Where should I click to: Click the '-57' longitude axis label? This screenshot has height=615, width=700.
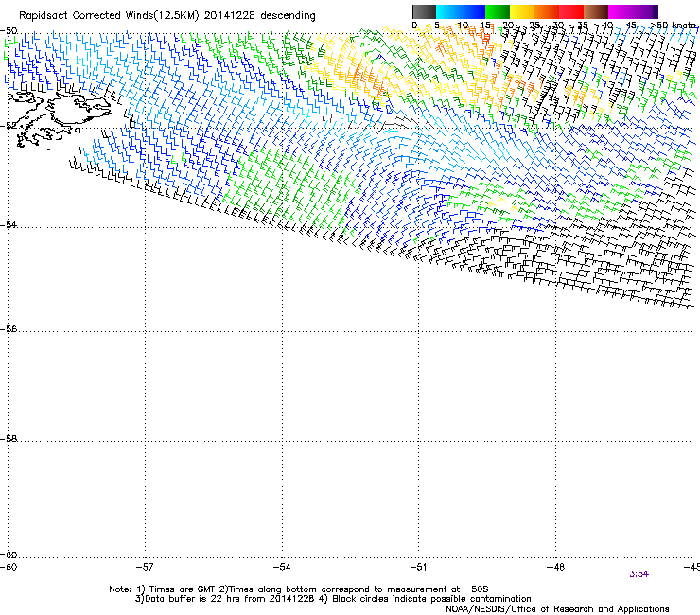(x=145, y=567)
